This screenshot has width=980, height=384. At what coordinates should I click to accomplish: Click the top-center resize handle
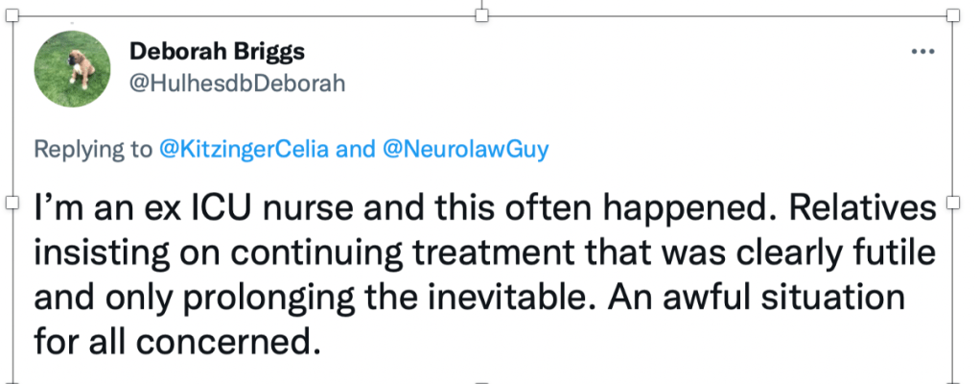point(482,14)
